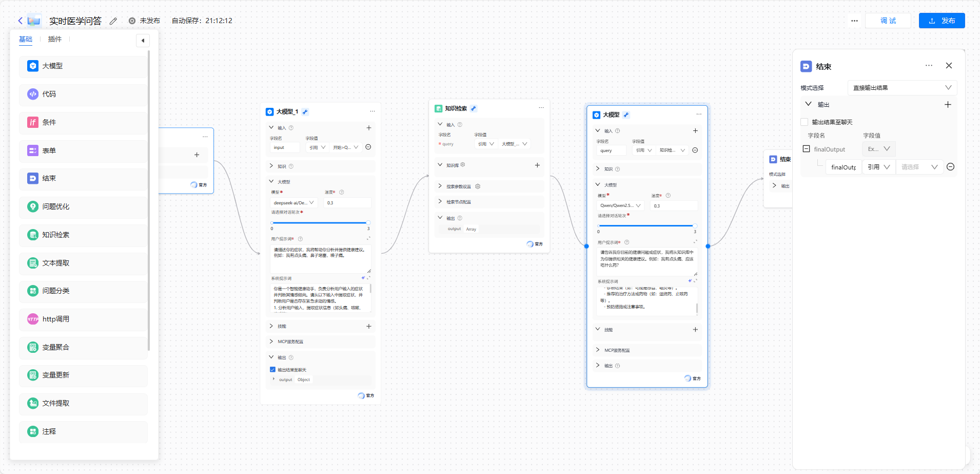980x474 pixels.
Task: Open the 模式选择 dropdown showing 直接输出结果
Action: pyautogui.click(x=902, y=88)
